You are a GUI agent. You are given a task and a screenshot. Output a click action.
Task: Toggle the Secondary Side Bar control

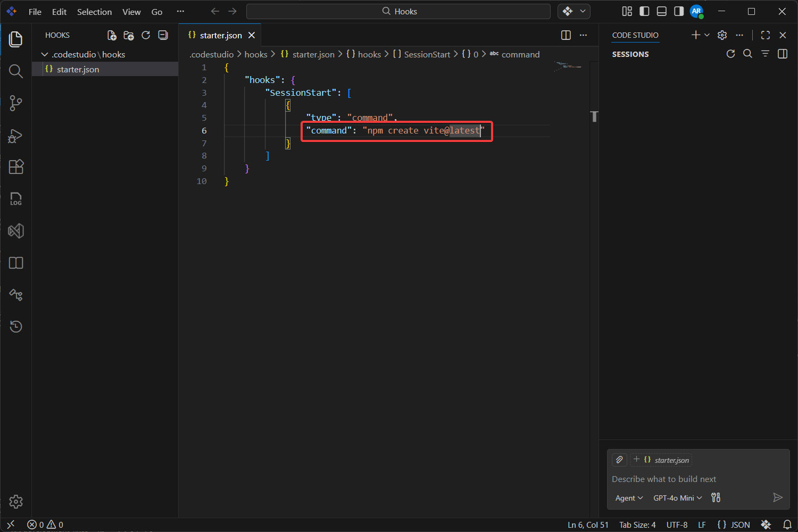(678, 11)
